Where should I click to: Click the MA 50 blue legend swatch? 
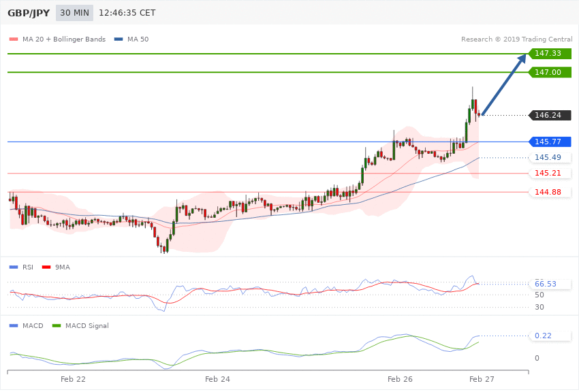point(119,39)
